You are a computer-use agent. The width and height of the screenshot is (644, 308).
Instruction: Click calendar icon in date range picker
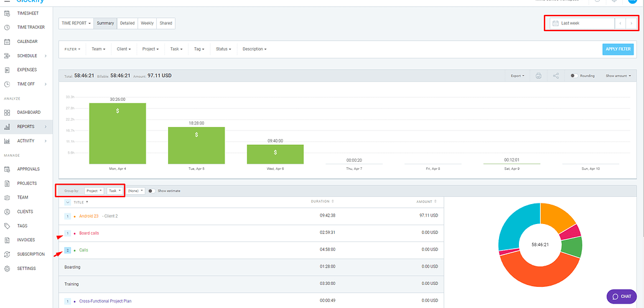(555, 24)
